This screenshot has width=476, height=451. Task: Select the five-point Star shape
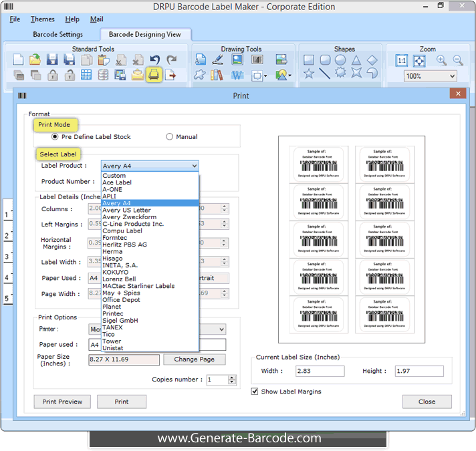click(309, 73)
